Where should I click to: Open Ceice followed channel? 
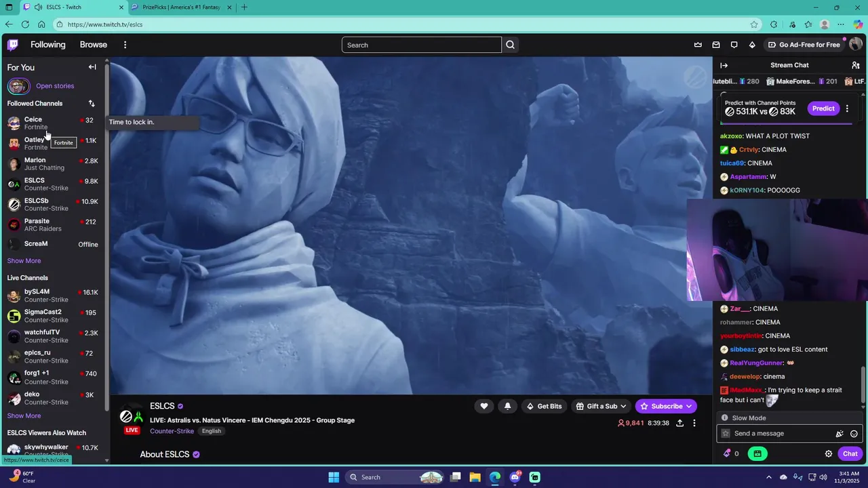tap(53, 123)
